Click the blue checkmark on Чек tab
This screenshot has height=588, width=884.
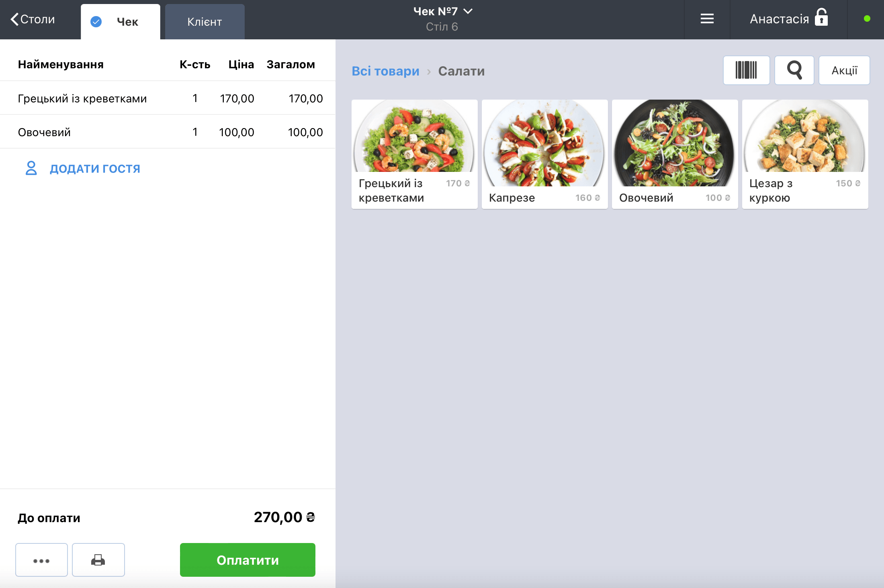96,22
